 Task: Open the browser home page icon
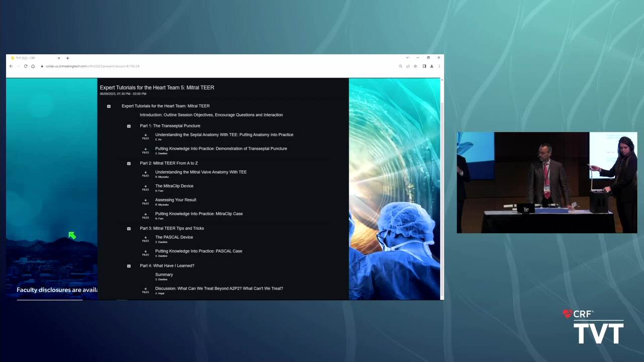click(33, 66)
